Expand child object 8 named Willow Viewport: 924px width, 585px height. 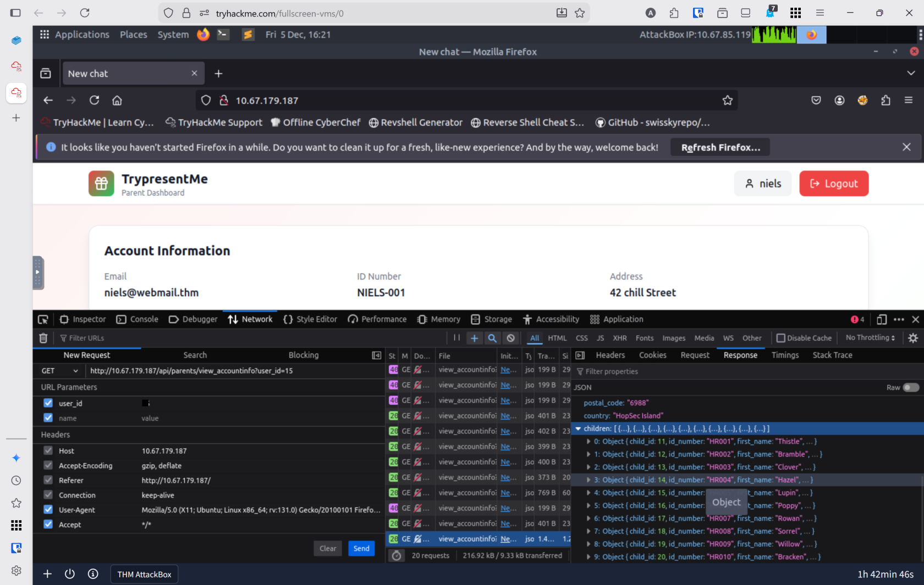(x=588, y=544)
